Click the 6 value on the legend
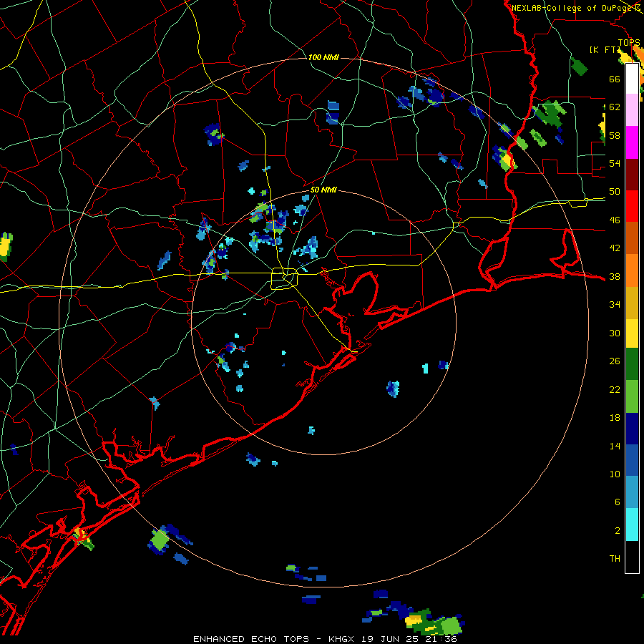 (x=617, y=502)
